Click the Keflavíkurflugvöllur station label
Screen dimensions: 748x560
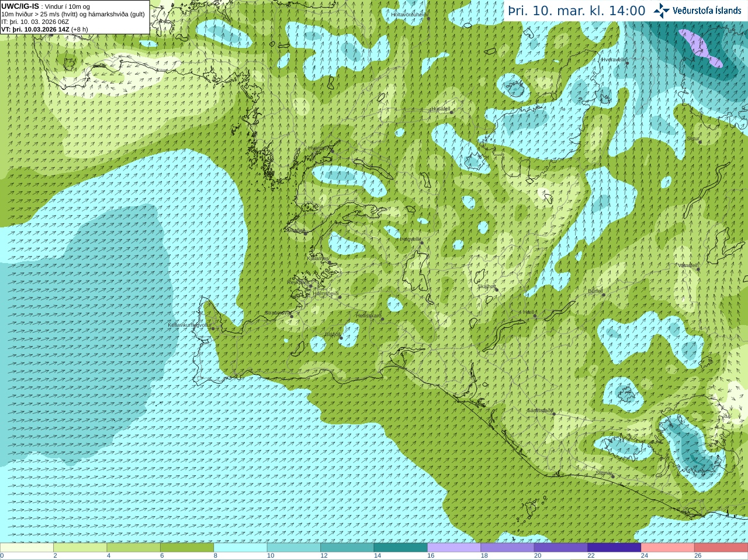(189, 324)
